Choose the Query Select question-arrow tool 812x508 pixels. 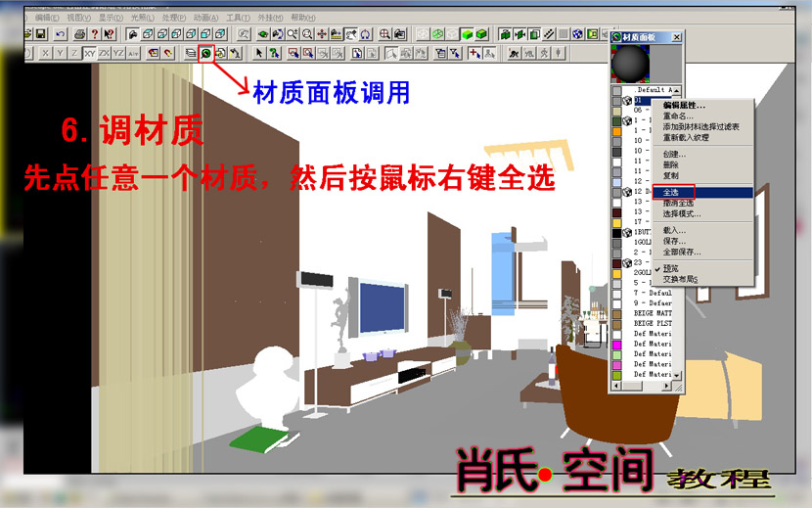point(274,54)
